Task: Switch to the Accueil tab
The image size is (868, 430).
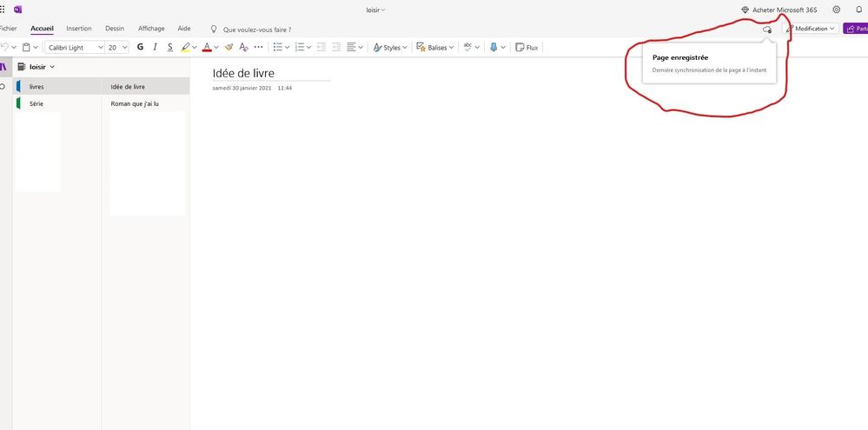Action: pyautogui.click(x=42, y=29)
